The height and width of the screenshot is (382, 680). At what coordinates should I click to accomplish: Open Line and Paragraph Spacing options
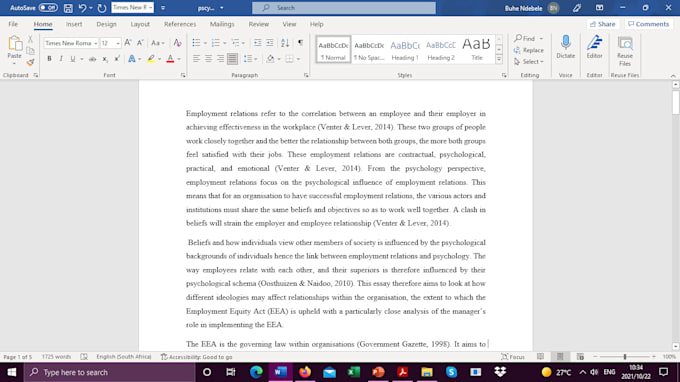point(250,59)
